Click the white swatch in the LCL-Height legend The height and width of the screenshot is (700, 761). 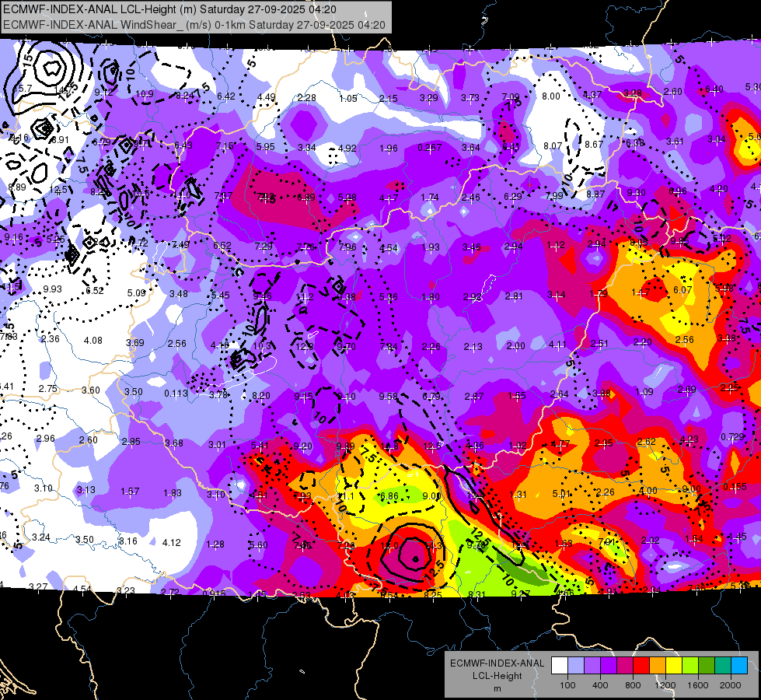click(560, 665)
